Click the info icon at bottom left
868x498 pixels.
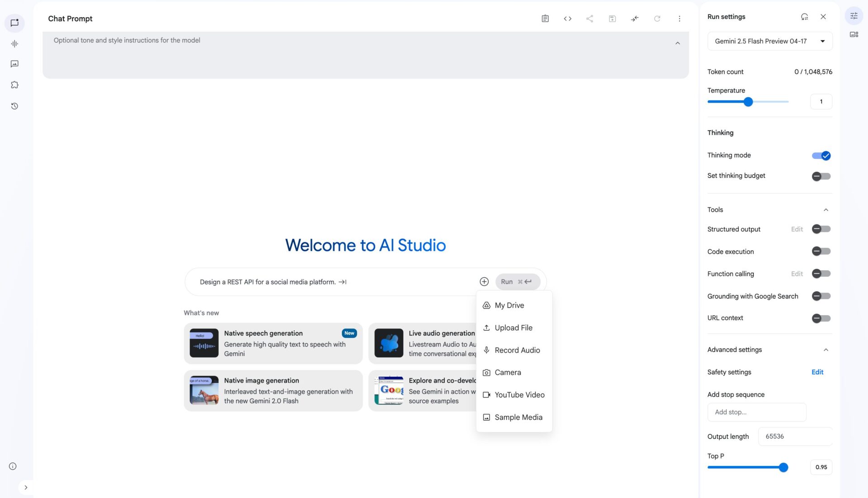[x=13, y=466]
